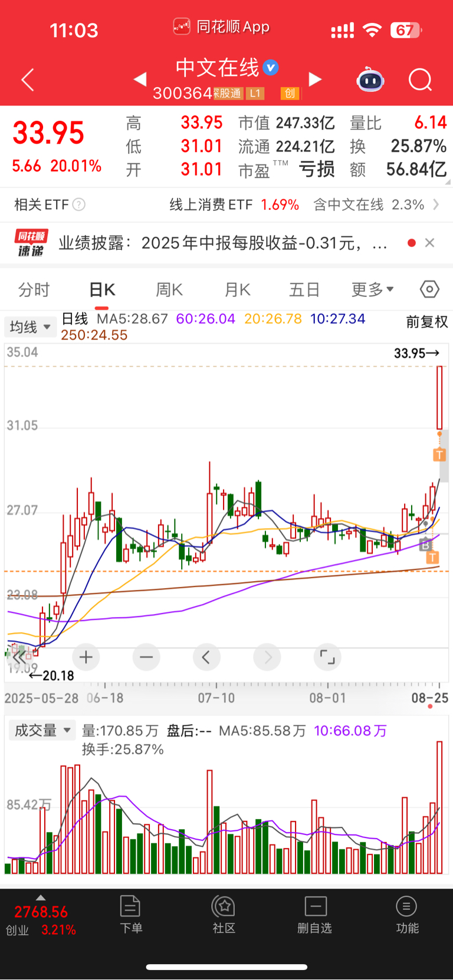Viewport: 453px width, 980px height.
Task: Tap 删自选 to remove from watchlist
Action: [x=315, y=915]
